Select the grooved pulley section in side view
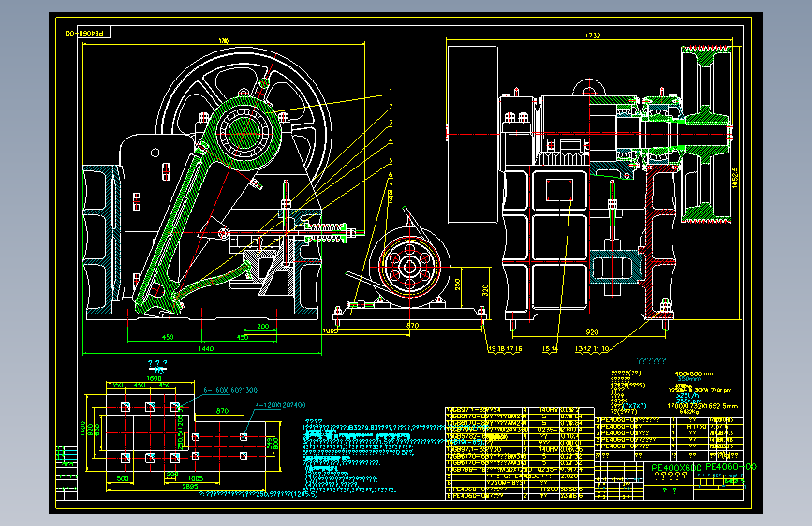This screenshot has height=526, width=812. tap(706, 135)
